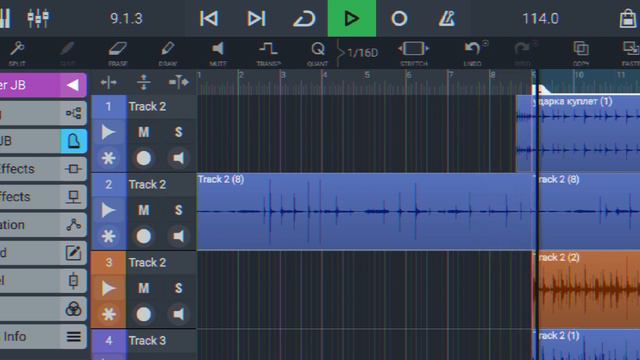Open the shop bag icon
640x360 pixels.
pos(628,18)
